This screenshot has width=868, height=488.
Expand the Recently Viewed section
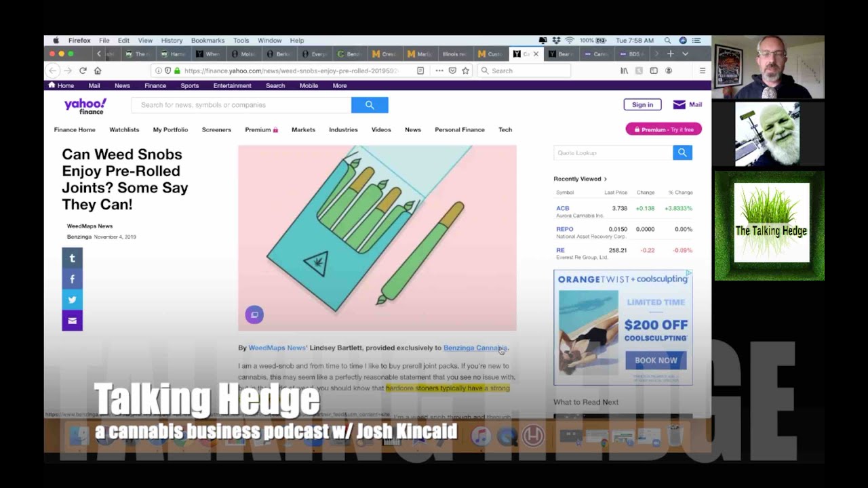pos(580,179)
